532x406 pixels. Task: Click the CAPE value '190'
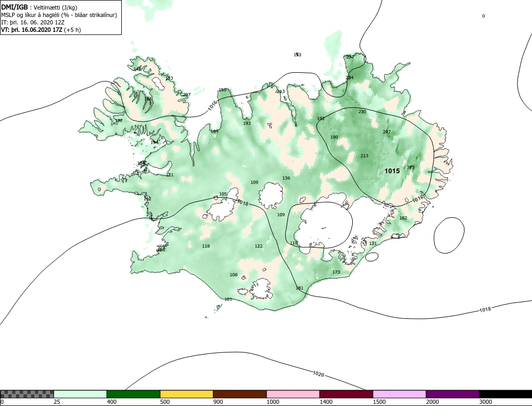(x=334, y=137)
